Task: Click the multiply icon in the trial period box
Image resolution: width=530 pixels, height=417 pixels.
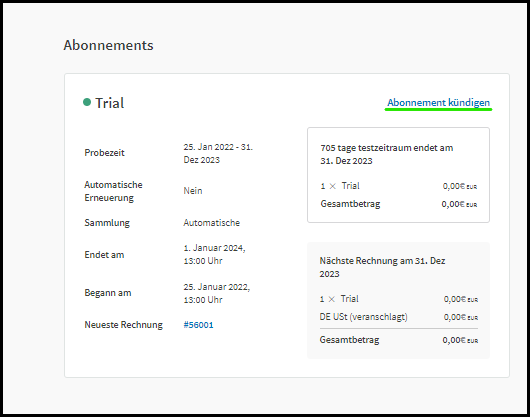Action: (333, 186)
